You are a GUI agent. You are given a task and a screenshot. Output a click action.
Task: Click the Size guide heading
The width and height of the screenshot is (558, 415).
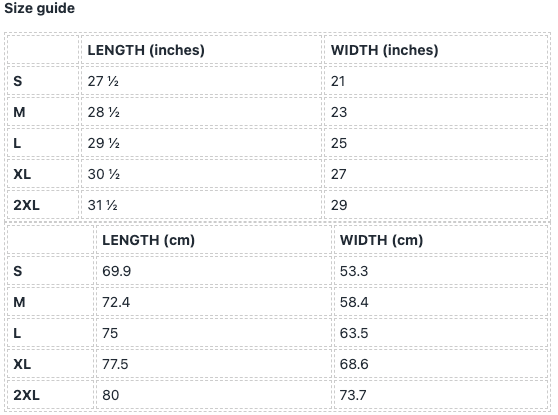pyautogui.click(x=40, y=8)
